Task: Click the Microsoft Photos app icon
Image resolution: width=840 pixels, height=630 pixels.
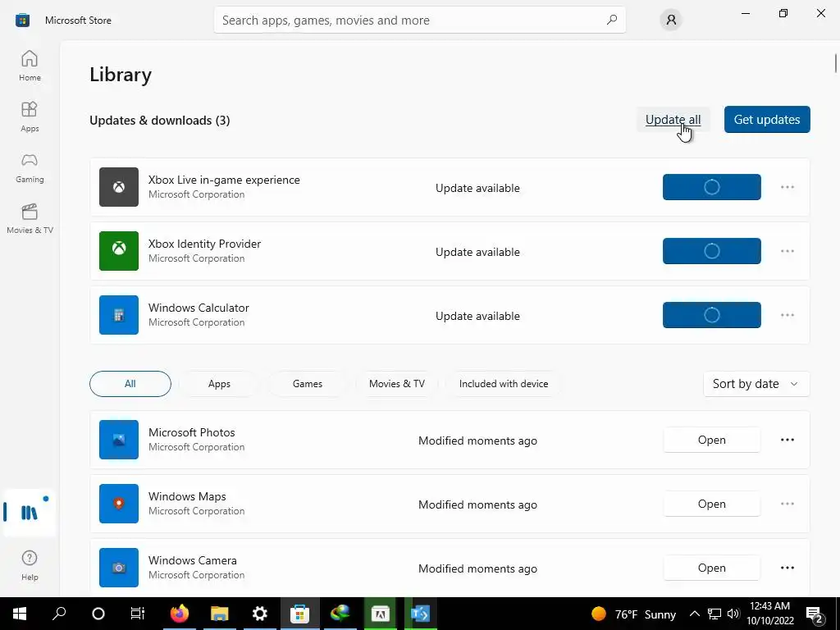Action: tap(119, 440)
